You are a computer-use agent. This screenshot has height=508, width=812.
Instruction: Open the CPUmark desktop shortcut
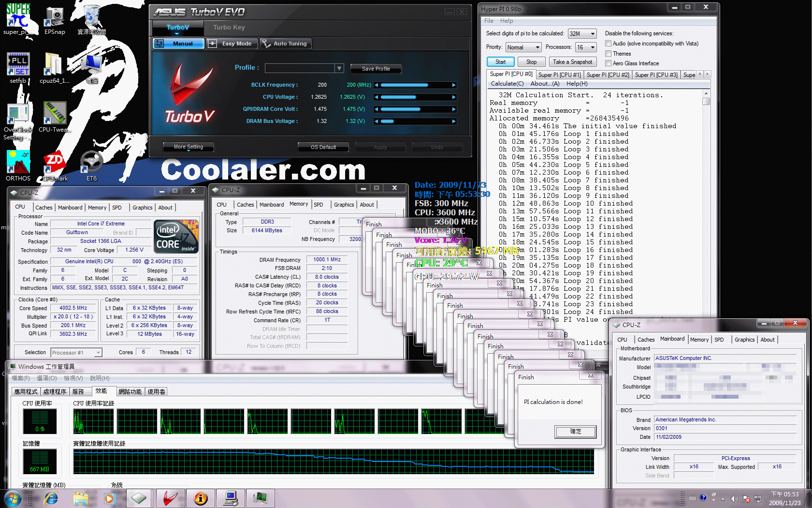[x=55, y=164]
